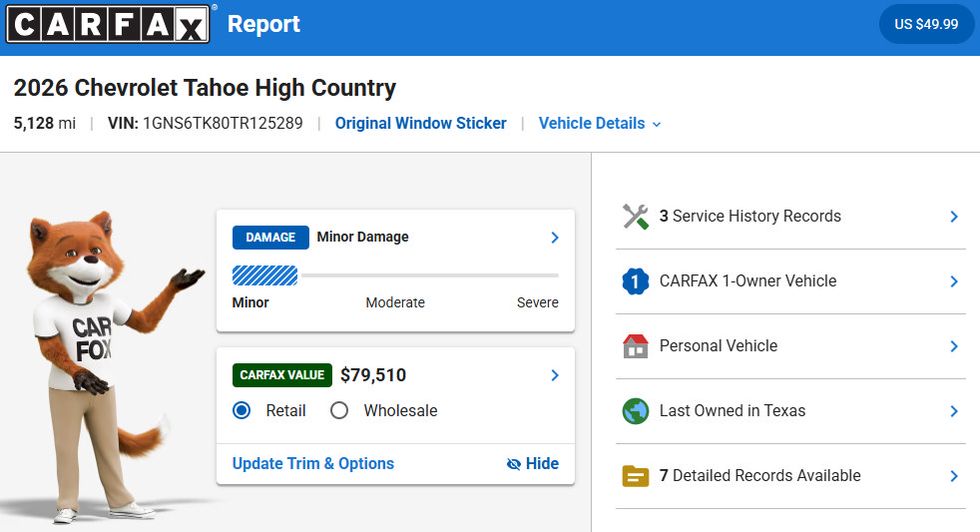Open CARFAX Value details chevron
The height and width of the screenshot is (532, 980).
click(x=555, y=375)
